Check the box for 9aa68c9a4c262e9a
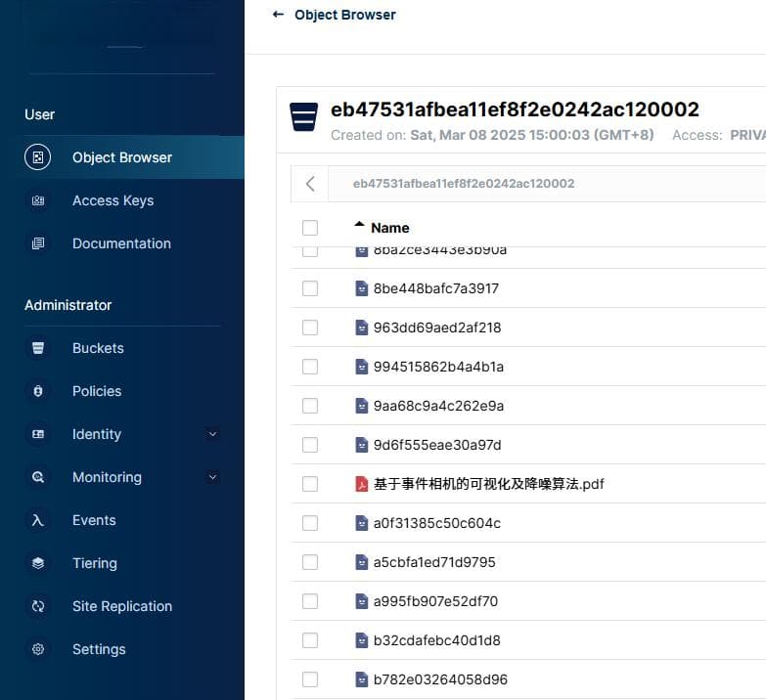This screenshot has height=700, width=766. pos(310,406)
